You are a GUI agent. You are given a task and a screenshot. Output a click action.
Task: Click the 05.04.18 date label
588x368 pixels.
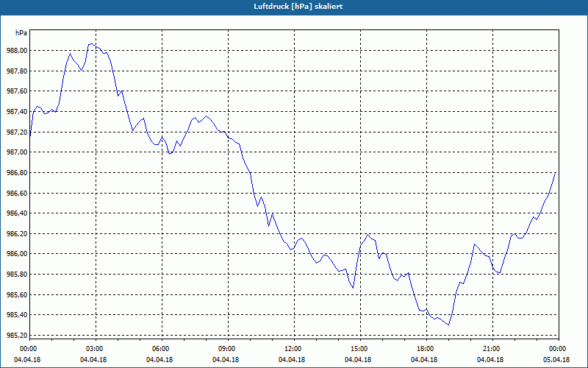coord(556,360)
